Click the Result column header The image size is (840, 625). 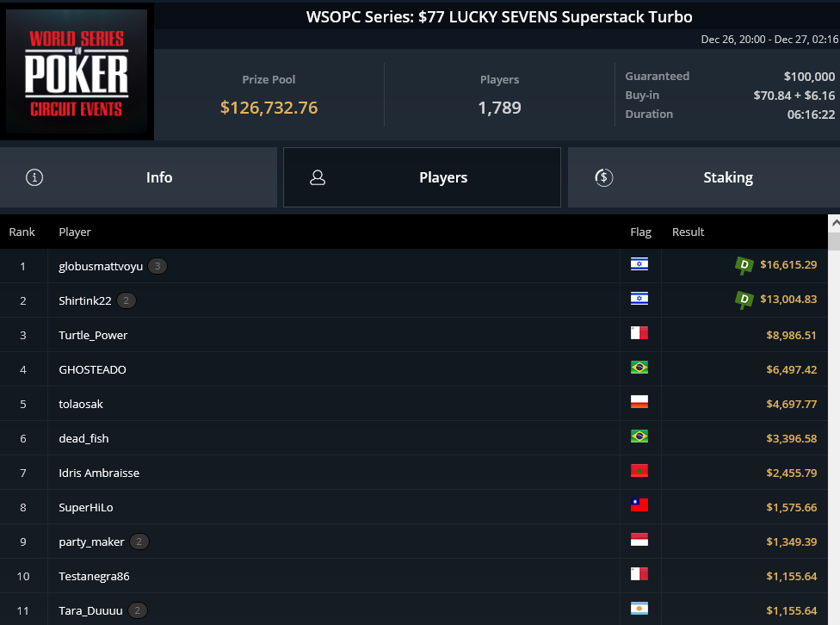click(x=689, y=232)
